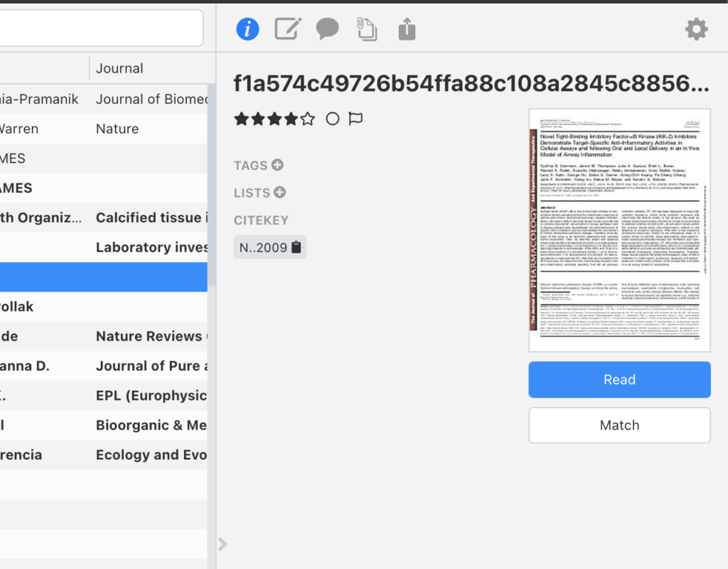Screen dimensions: 728x569
Task: Share the article using the export icon
Action: pyautogui.click(x=406, y=28)
